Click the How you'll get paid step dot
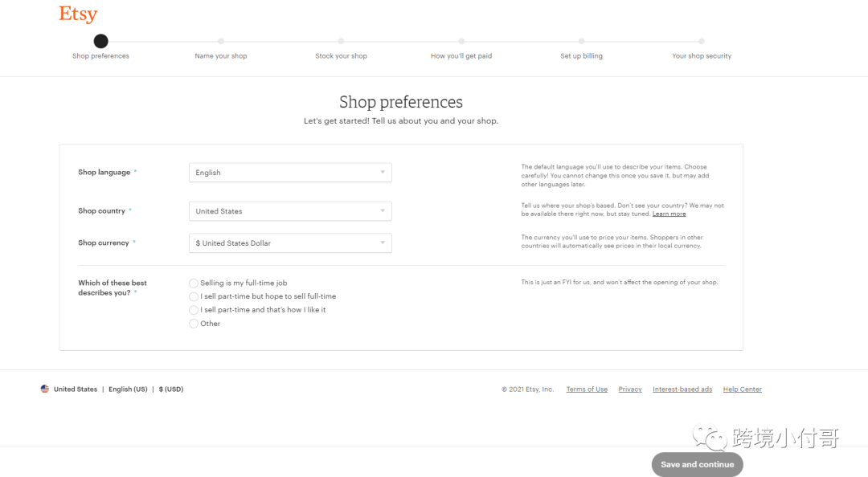The width and height of the screenshot is (868, 477). click(461, 41)
